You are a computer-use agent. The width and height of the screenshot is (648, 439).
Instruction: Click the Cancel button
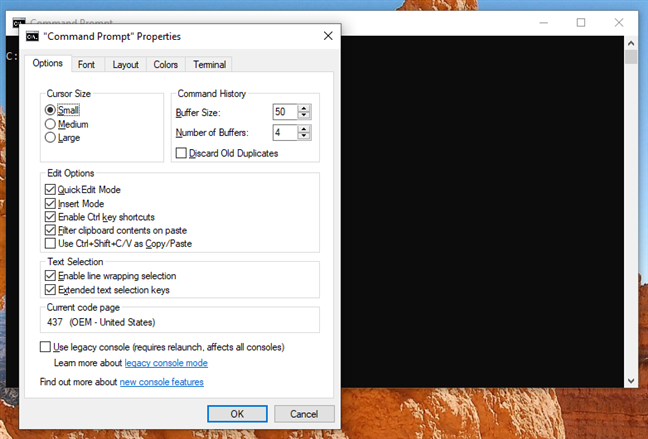pos(304,414)
